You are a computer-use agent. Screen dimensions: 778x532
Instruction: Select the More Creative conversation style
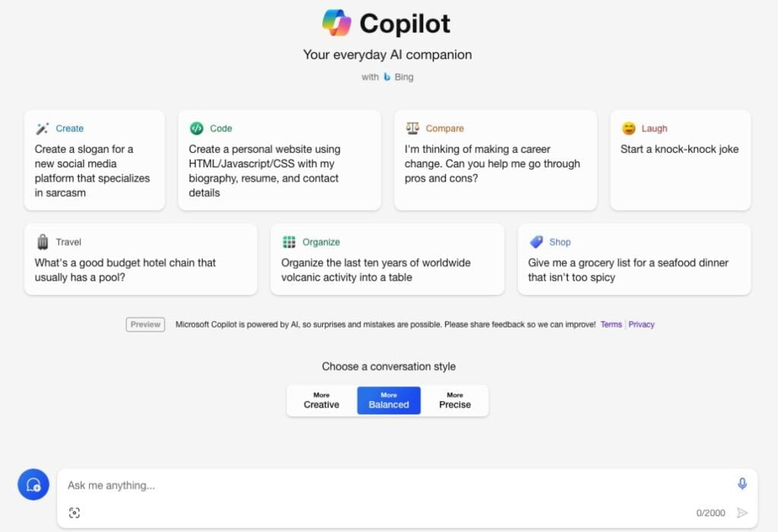[321, 401]
